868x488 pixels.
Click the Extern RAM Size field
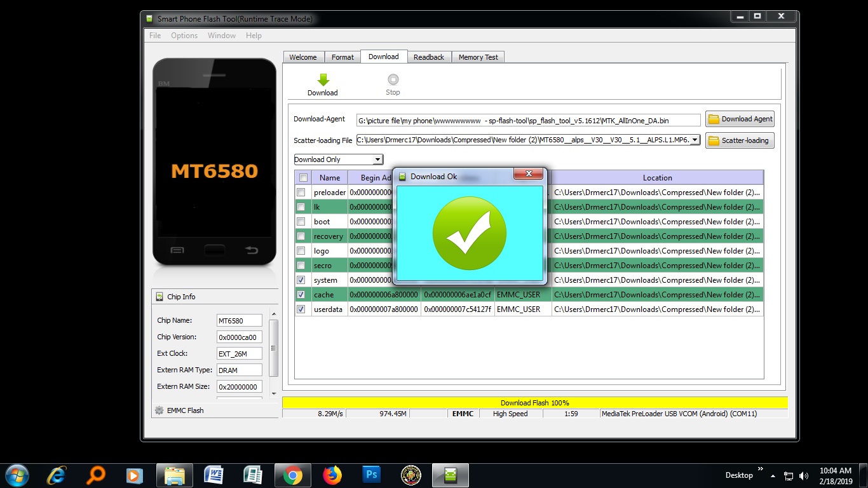coord(239,387)
